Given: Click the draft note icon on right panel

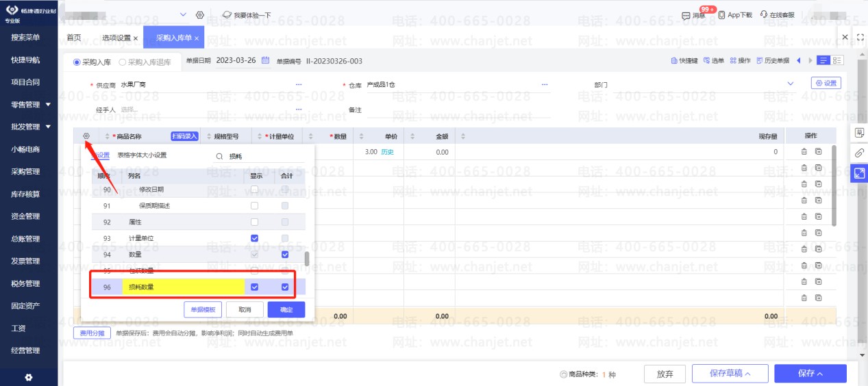Looking at the screenshot, I should 859,133.
